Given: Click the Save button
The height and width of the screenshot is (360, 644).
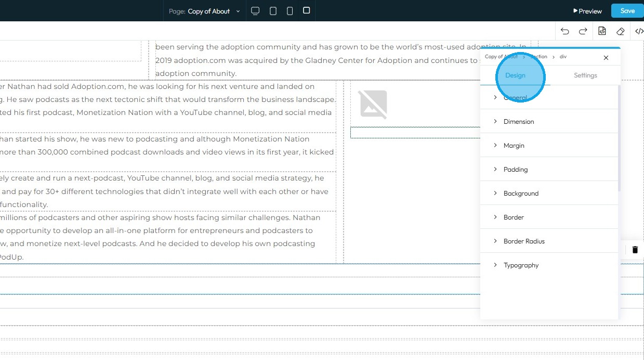Looking at the screenshot, I should [627, 11].
